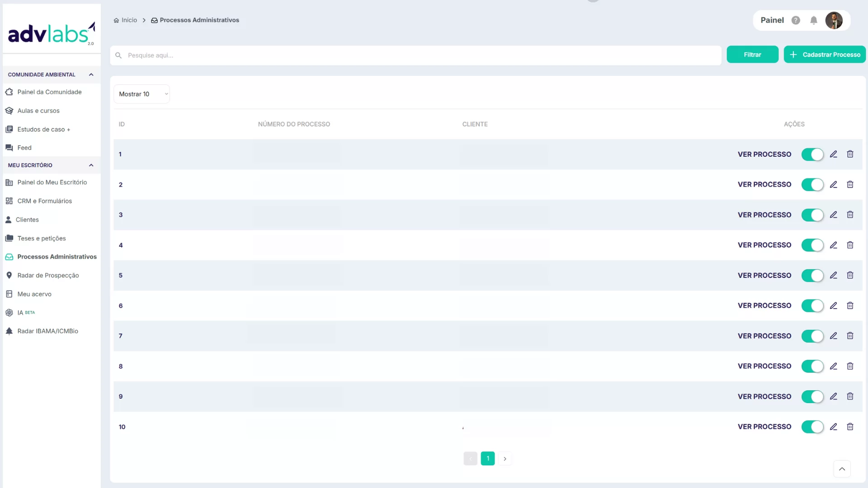The image size is (868, 488).
Task: Click the scroll-to-top arrow button
Action: 842,469
